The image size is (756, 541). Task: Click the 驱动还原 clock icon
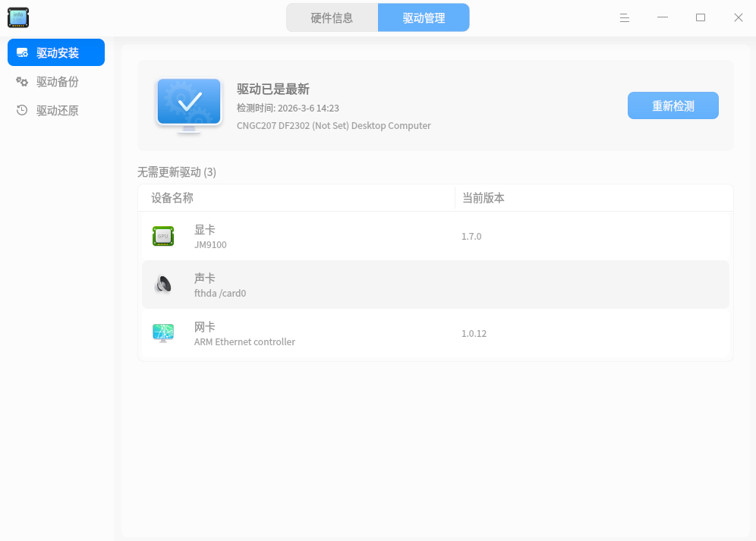click(22, 111)
